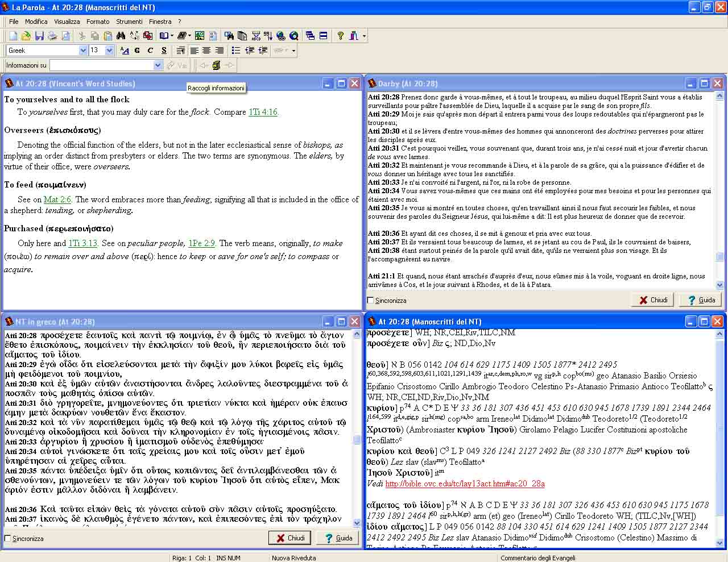This screenshot has height=562, width=728.
Task: Open dropdown arrow beside the book icon
Action: click(172, 36)
